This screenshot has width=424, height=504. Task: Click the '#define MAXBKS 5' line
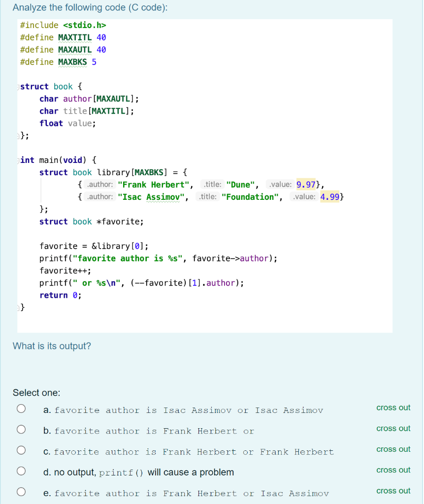point(58,62)
